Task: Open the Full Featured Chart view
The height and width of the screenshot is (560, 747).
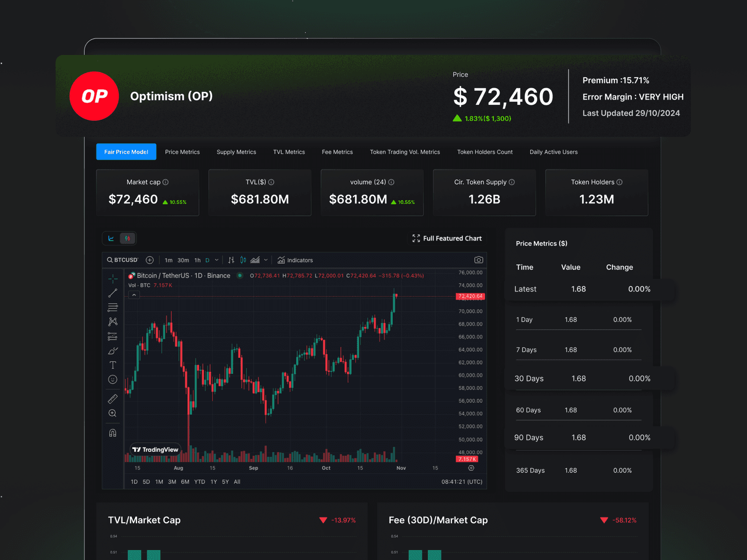Action: [x=447, y=238]
